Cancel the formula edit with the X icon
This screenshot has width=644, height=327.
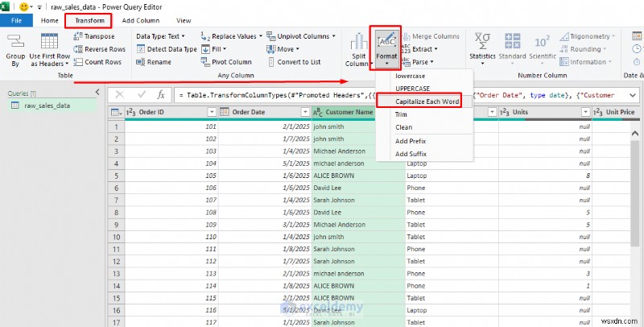[x=119, y=95]
